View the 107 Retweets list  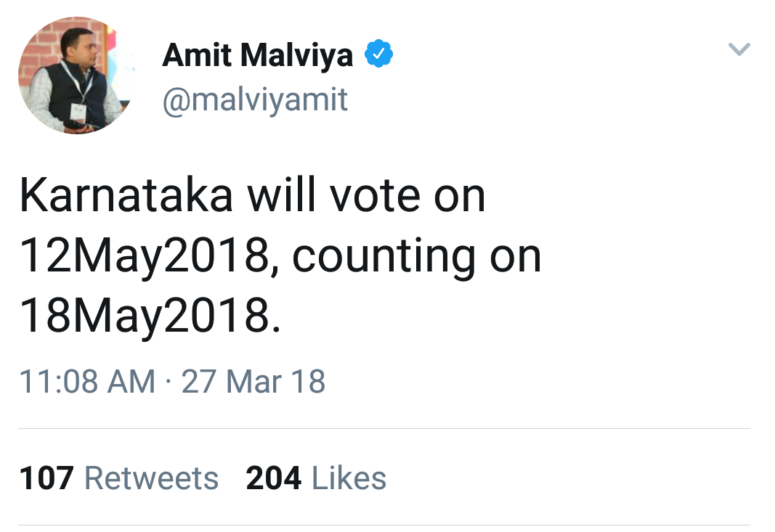(118, 478)
